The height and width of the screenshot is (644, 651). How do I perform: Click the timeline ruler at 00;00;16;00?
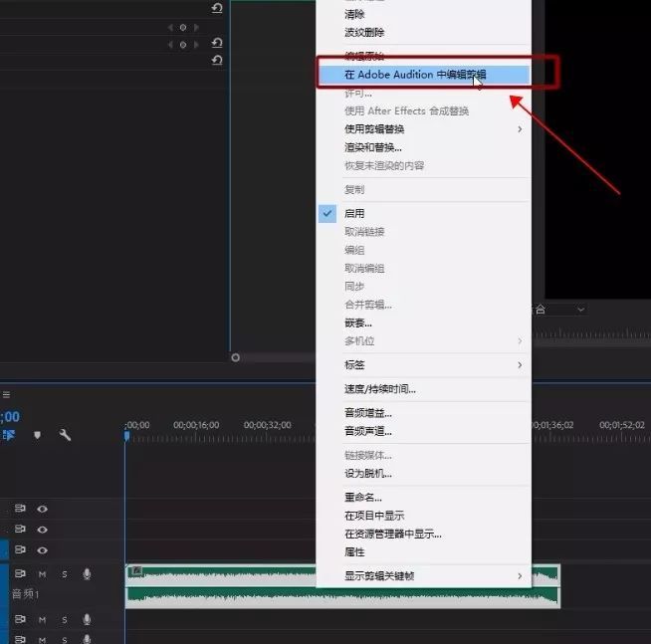coord(195,435)
